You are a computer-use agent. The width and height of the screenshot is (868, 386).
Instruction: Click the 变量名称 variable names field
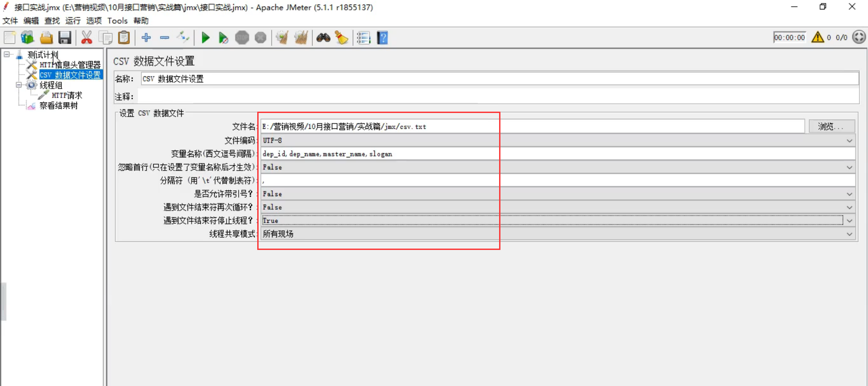pyautogui.click(x=558, y=154)
